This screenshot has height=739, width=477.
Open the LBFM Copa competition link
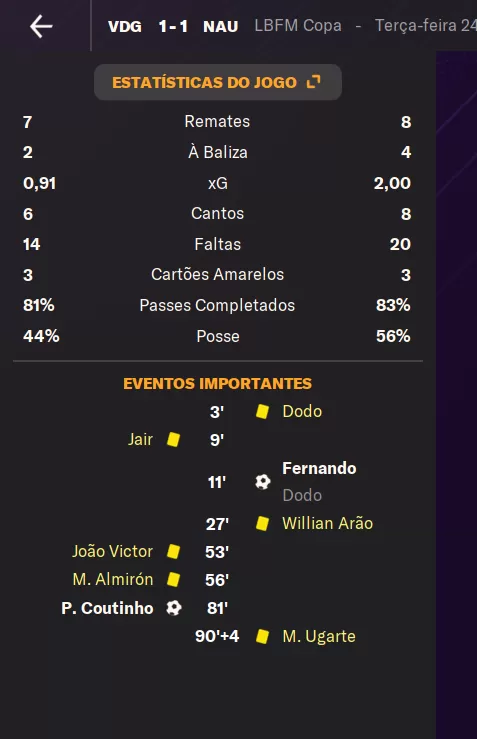(298, 25)
